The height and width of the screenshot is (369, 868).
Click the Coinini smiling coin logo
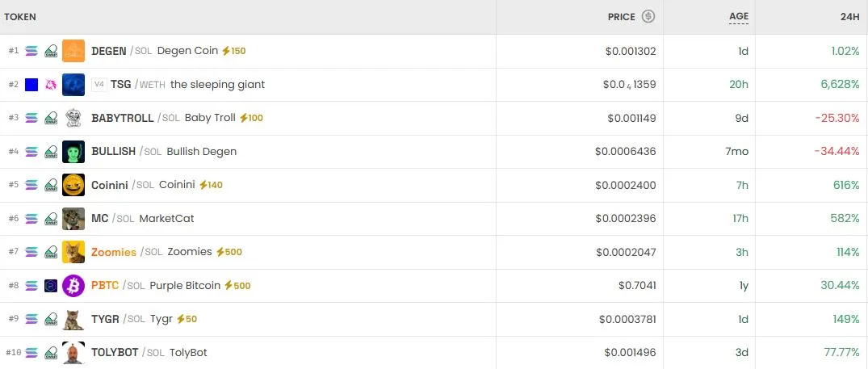pos(73,185)
